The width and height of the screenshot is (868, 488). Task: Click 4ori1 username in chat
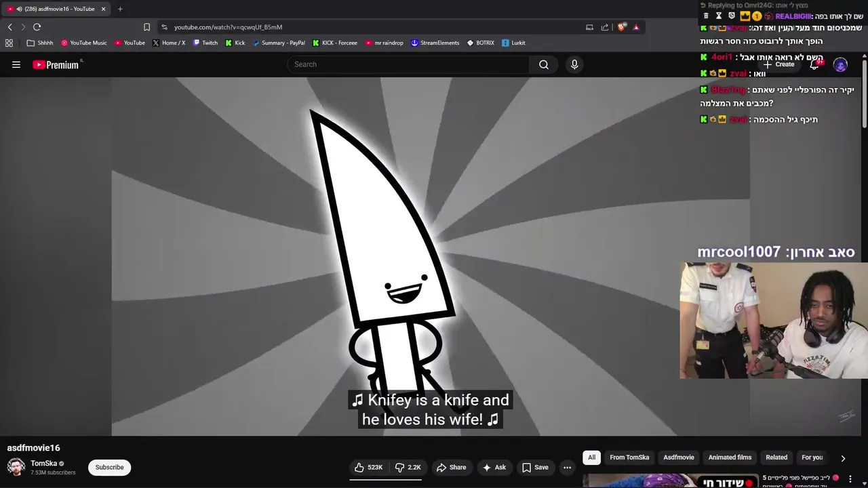722,58
